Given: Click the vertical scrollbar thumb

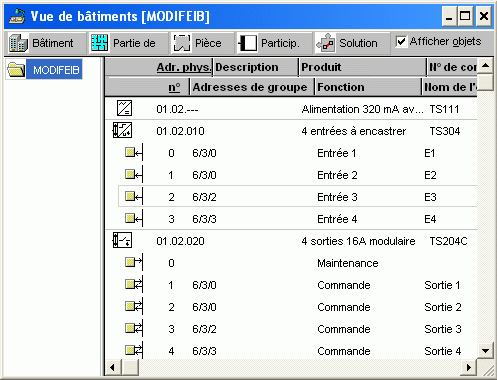Looking at the screenshot, I should [x=486, y=82].
